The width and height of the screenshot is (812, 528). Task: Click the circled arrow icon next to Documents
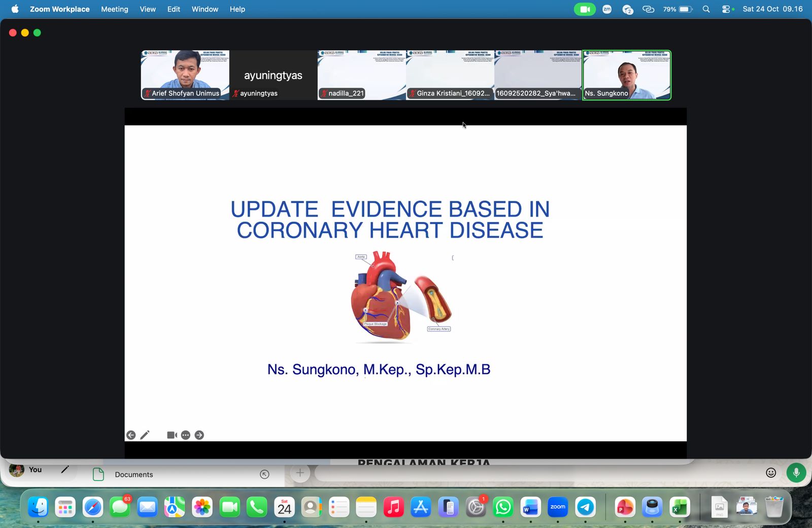pos(264,474)
